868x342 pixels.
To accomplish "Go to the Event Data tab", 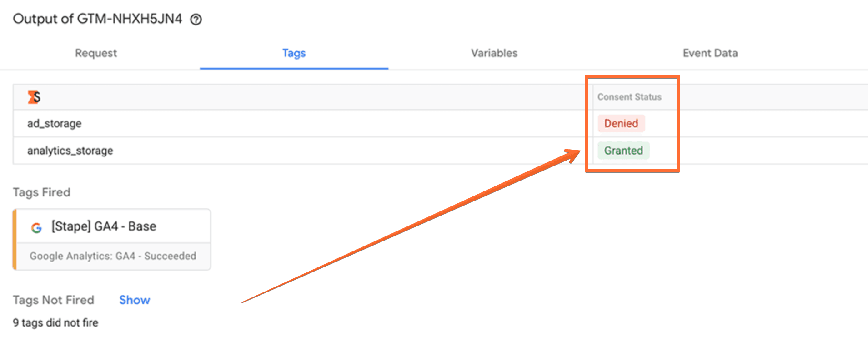I will (710, 53).
